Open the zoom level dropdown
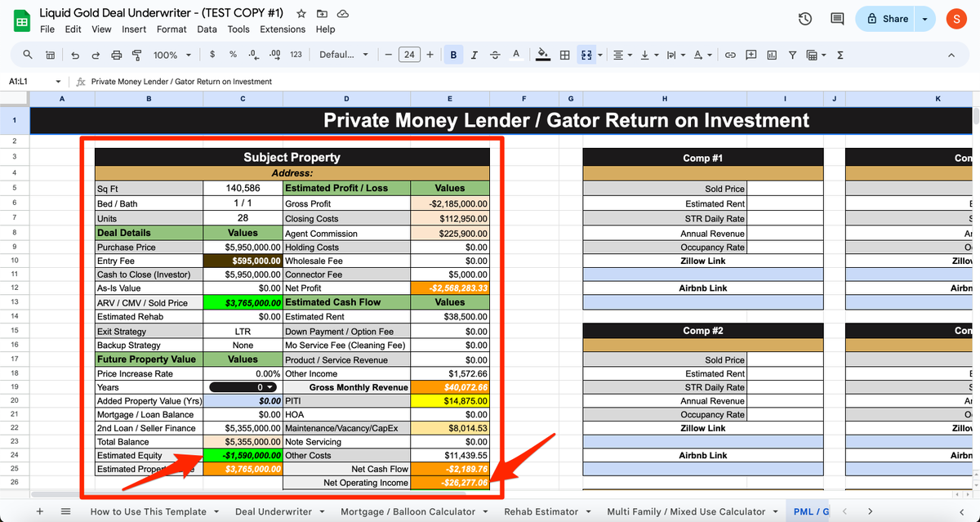980x522 pixels. coord(171,55)
